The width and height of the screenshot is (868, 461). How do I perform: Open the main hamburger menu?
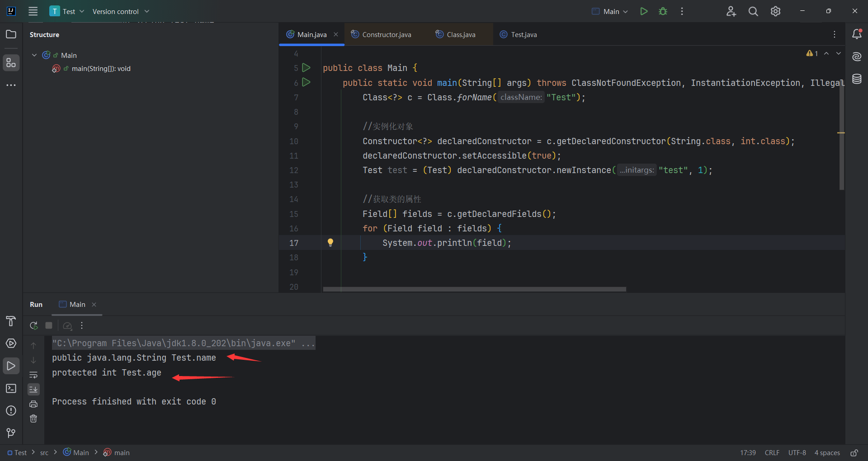coord(33,11)
